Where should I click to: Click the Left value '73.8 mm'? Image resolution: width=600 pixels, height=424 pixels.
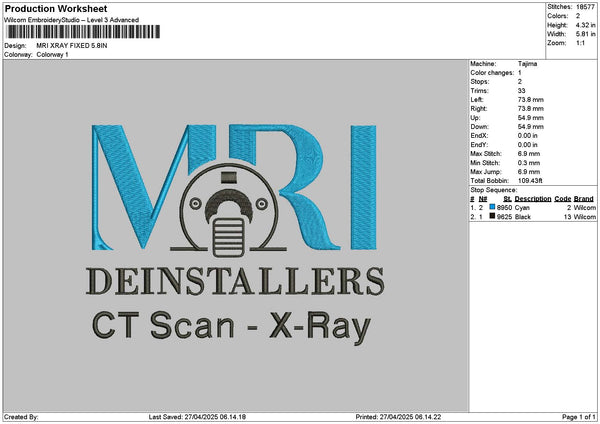click(x=530, y=100)
